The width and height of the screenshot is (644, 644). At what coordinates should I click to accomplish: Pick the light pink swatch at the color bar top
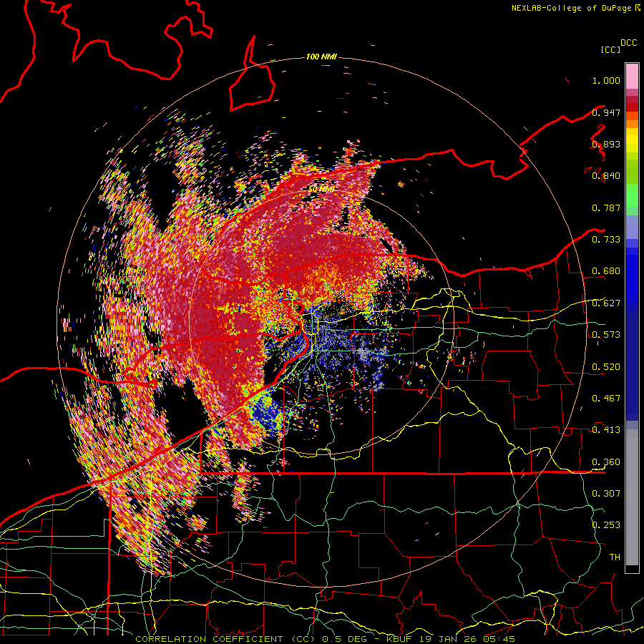click(632, 77)
